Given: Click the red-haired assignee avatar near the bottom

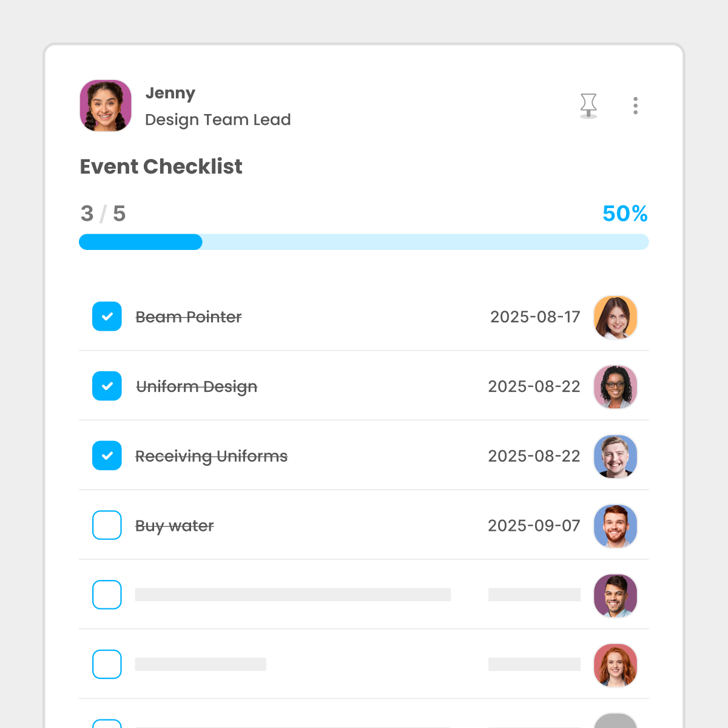Looking at the screenshot, I should (615, 665).
